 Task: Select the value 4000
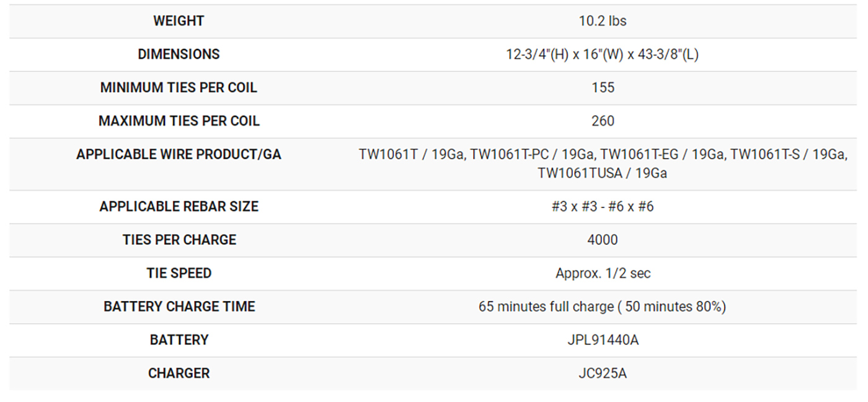tap(603, 240)
